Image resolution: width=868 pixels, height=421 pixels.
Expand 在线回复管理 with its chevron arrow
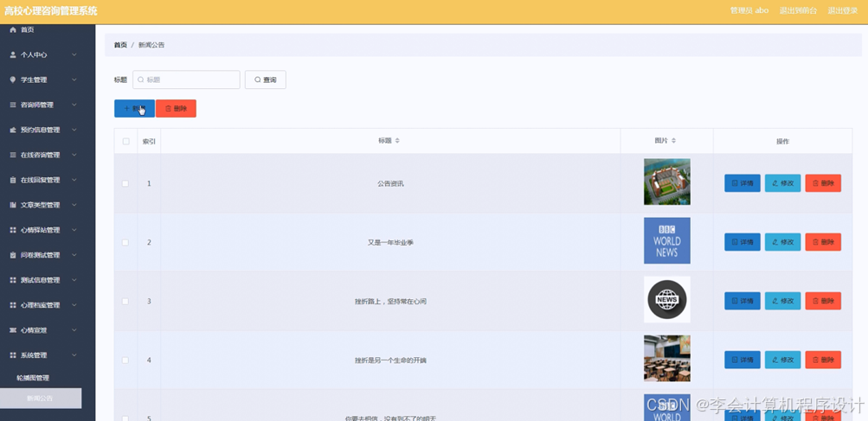click(x=74, y=180)
